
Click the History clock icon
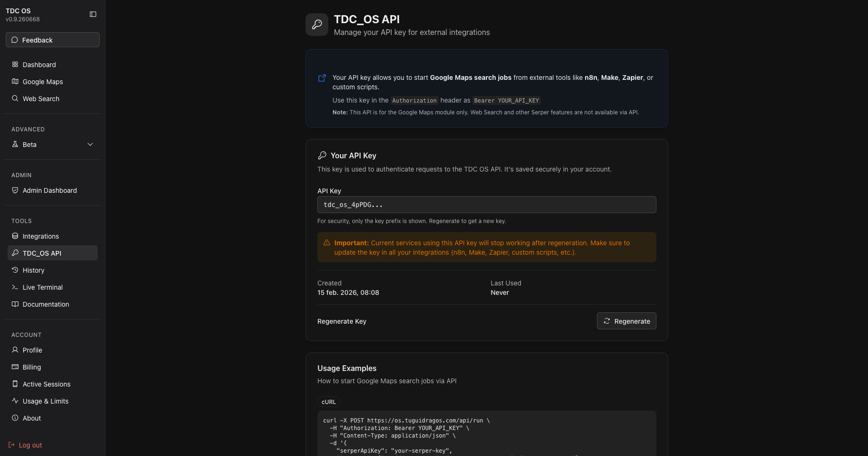point(15,270)
